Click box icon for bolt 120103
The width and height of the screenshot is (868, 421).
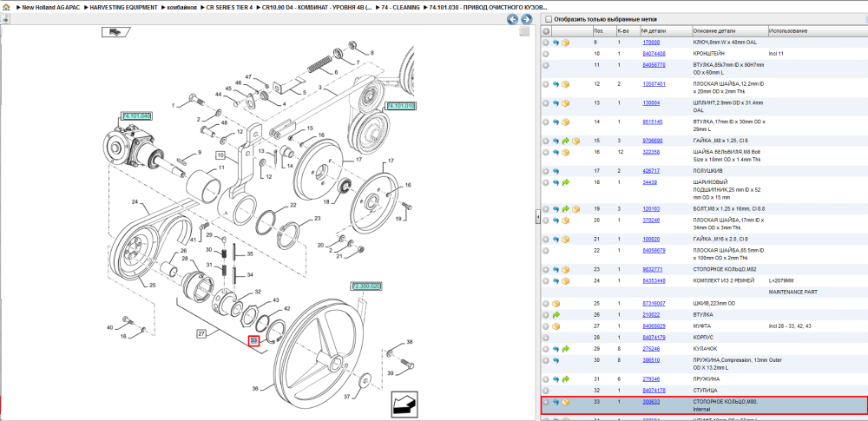point(575,209)
